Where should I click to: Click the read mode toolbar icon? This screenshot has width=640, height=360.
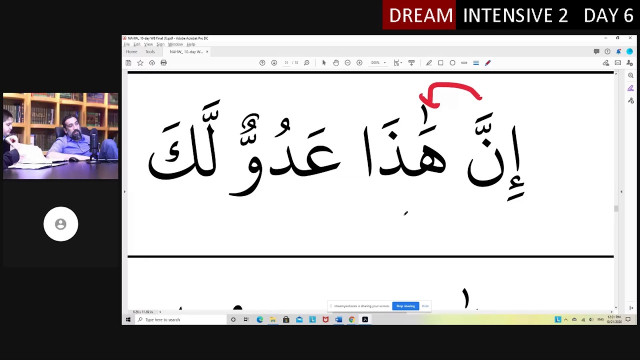[411, 63]
